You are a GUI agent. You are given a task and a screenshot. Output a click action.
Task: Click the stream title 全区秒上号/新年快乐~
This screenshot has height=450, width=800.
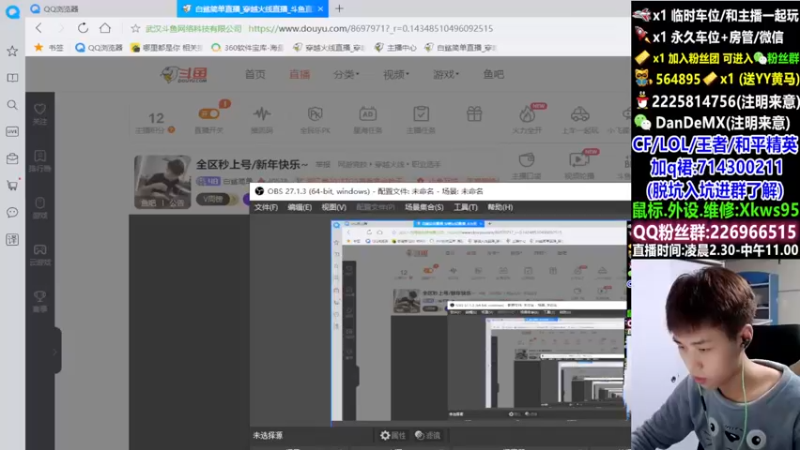pos(252,164)
